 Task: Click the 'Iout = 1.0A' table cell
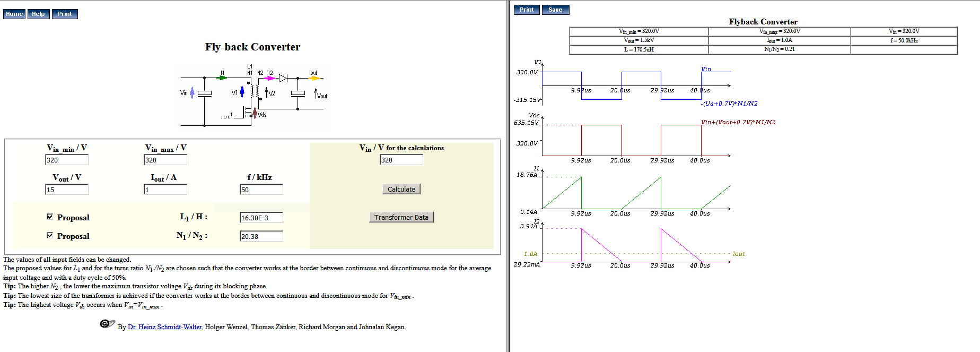(780, 40)
